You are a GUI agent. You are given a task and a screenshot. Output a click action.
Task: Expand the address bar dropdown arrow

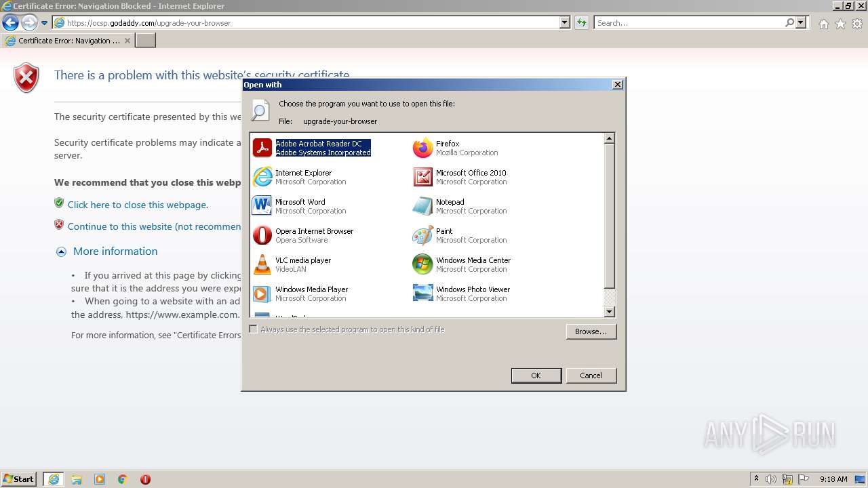tap(565, 22)
